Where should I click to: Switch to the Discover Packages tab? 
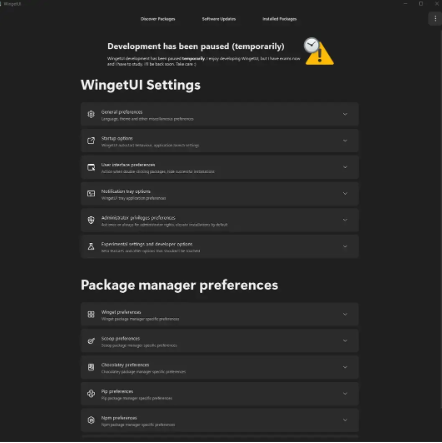158,19
